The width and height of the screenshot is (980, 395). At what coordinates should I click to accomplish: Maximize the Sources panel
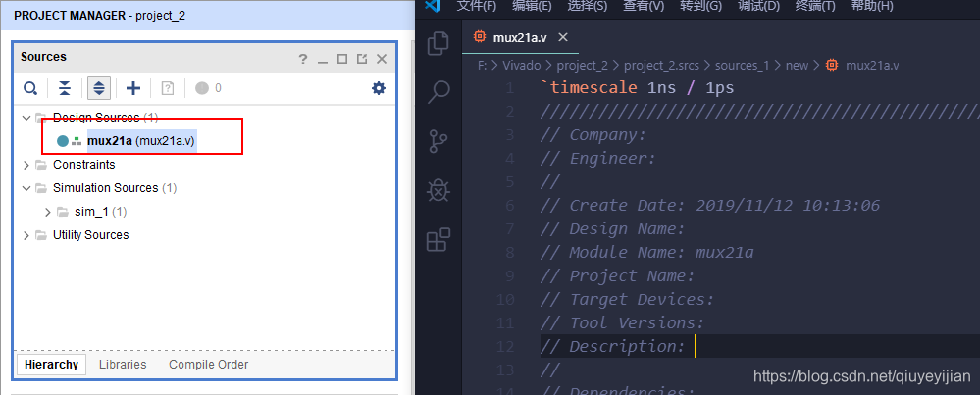(x=342, y=59)
